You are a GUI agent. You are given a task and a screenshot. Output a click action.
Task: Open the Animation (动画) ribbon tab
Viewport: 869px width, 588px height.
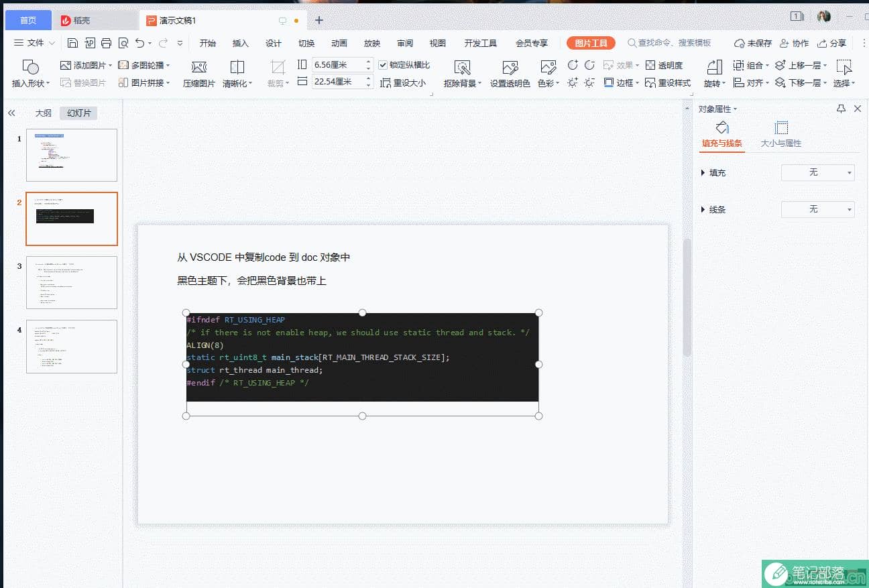pos(339,43)
